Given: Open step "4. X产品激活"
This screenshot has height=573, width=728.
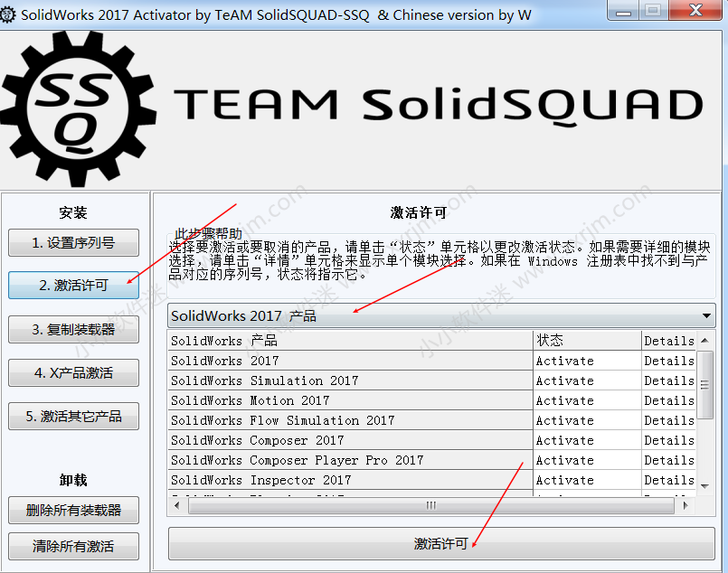Looking at the screenshot, I should pyautogui.click(x=73, y=372).
